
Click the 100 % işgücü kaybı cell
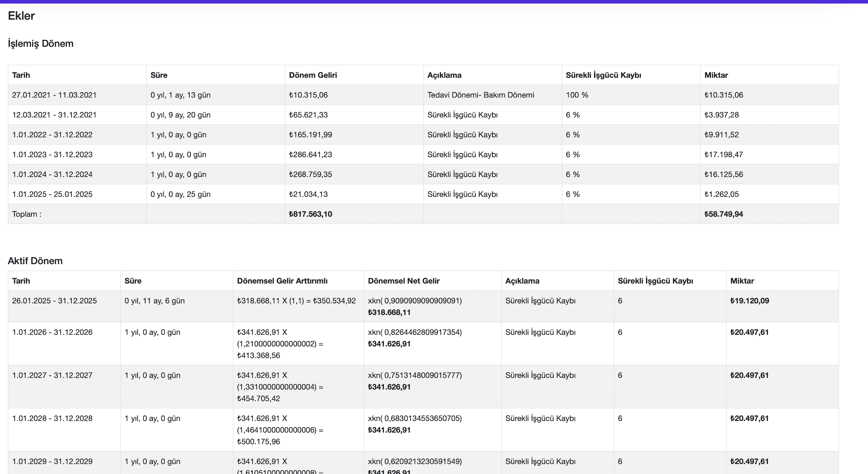[577, 95]
